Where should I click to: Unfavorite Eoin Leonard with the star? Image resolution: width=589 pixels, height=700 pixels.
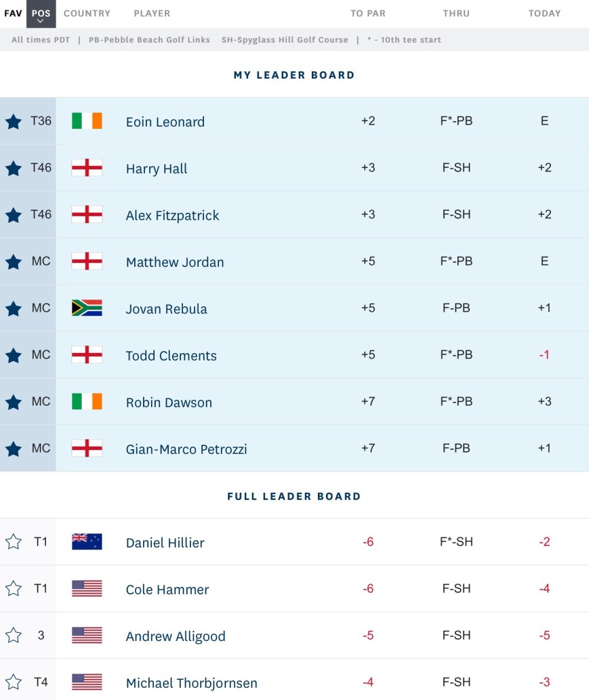pyautogui.click(x=14, y=122)
